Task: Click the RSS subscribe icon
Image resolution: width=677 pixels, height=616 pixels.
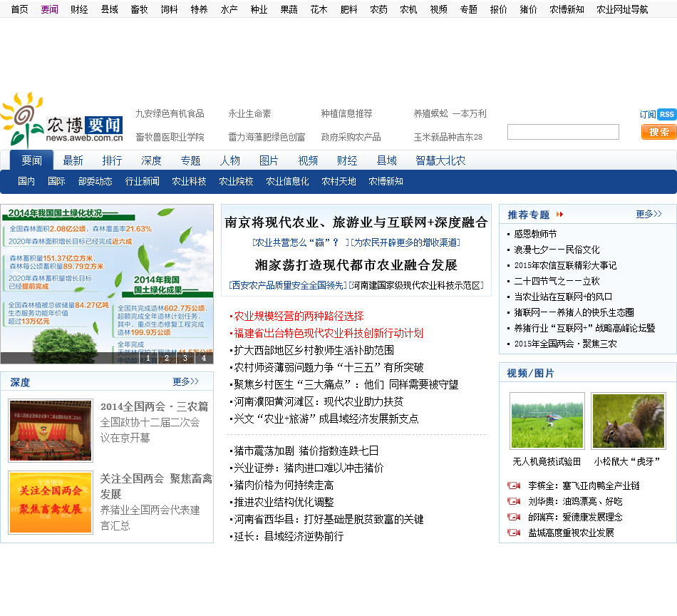Action: [666, 114]
